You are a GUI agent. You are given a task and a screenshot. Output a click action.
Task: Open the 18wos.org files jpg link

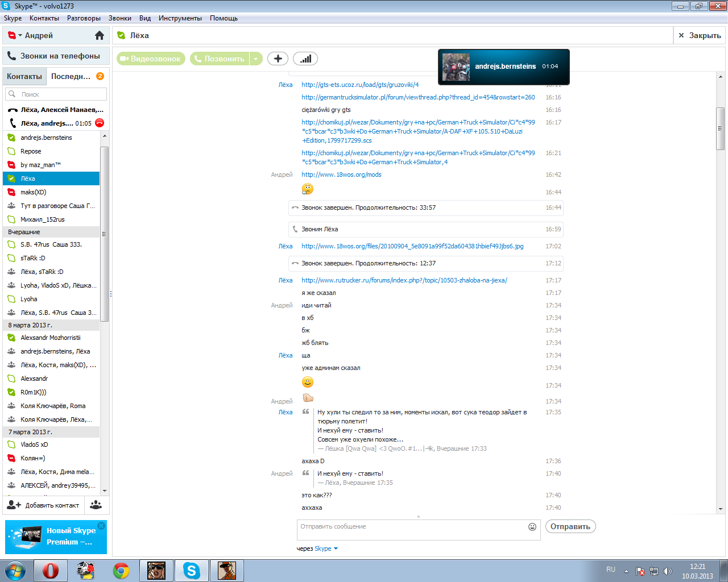412,246
